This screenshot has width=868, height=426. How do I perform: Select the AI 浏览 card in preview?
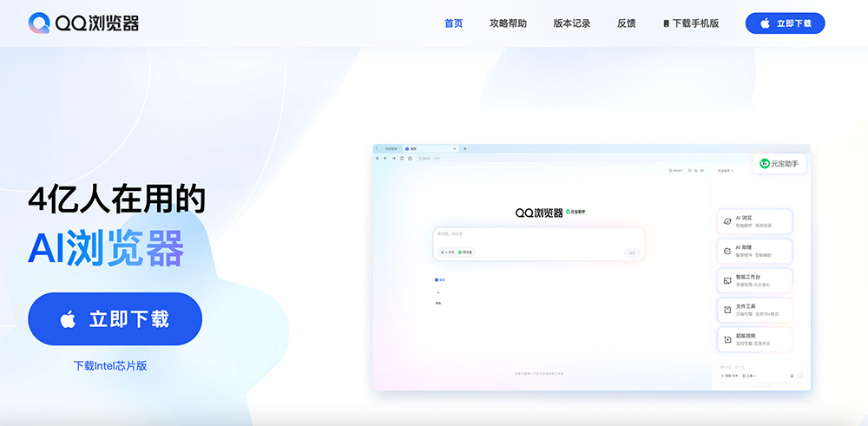754,221
